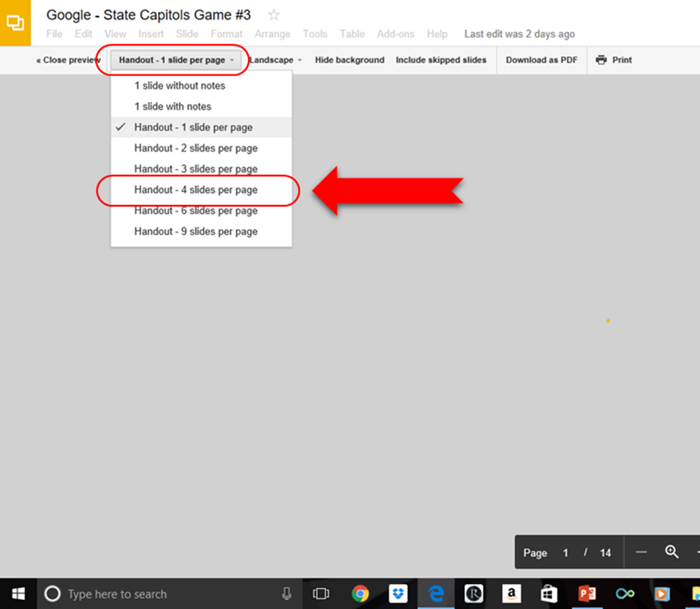Open Microsoft Store from the taskbar
700x609 pixels.
(549, 594)
